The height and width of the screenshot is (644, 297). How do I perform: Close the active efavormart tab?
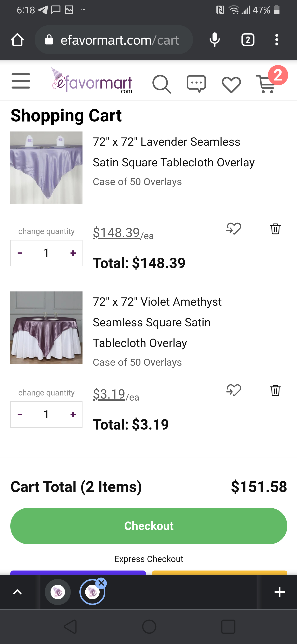[101, 583]
